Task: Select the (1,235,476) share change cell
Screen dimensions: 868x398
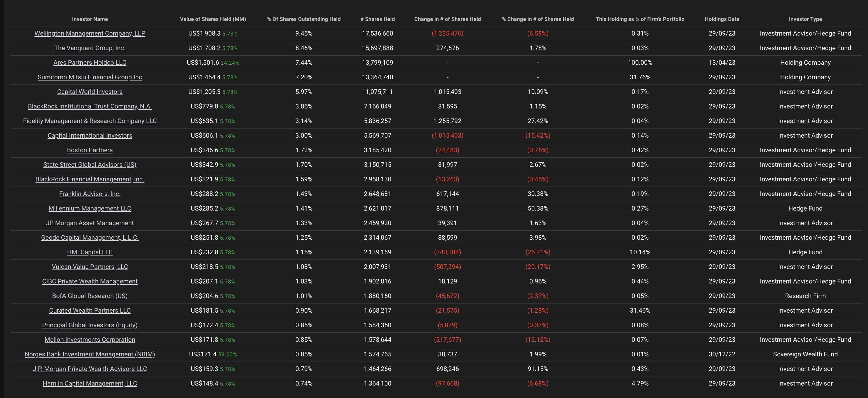Action: click(x=448, y=33)
